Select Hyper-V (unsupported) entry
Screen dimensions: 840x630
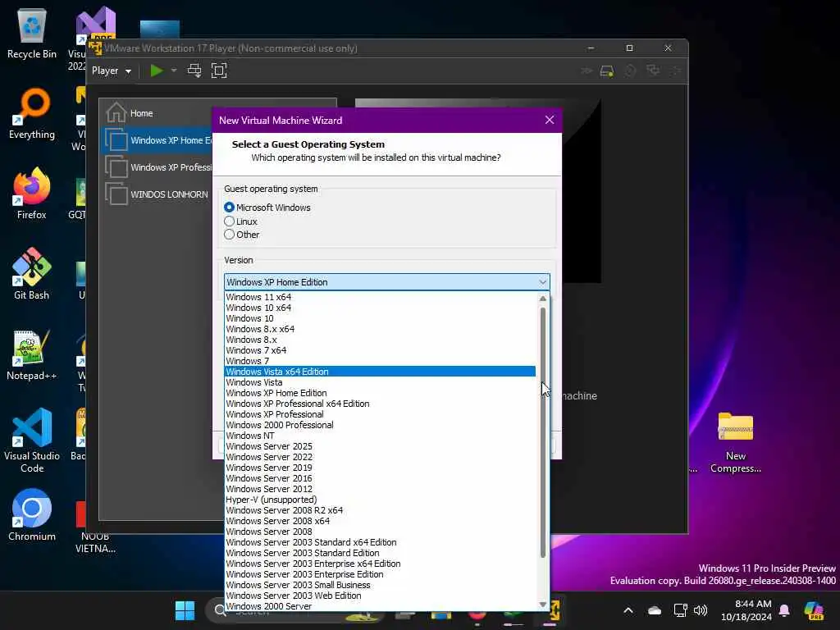(380, 500)
